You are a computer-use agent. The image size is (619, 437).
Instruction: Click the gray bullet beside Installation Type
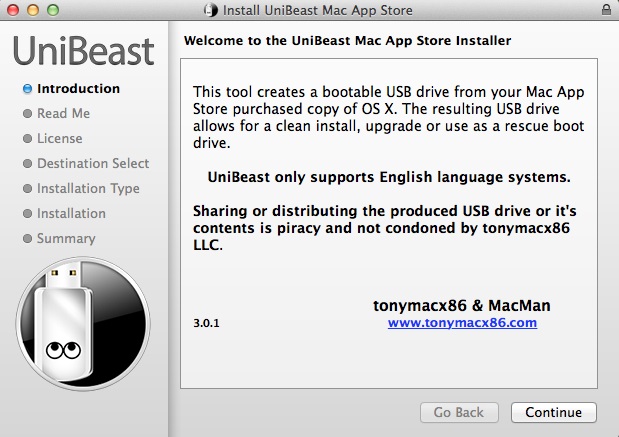27,189
